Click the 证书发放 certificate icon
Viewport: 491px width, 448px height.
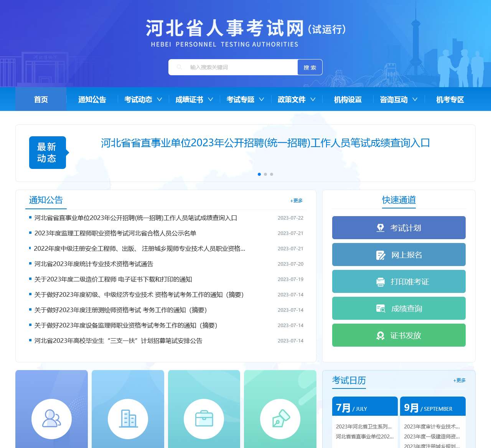coord(380,335)
